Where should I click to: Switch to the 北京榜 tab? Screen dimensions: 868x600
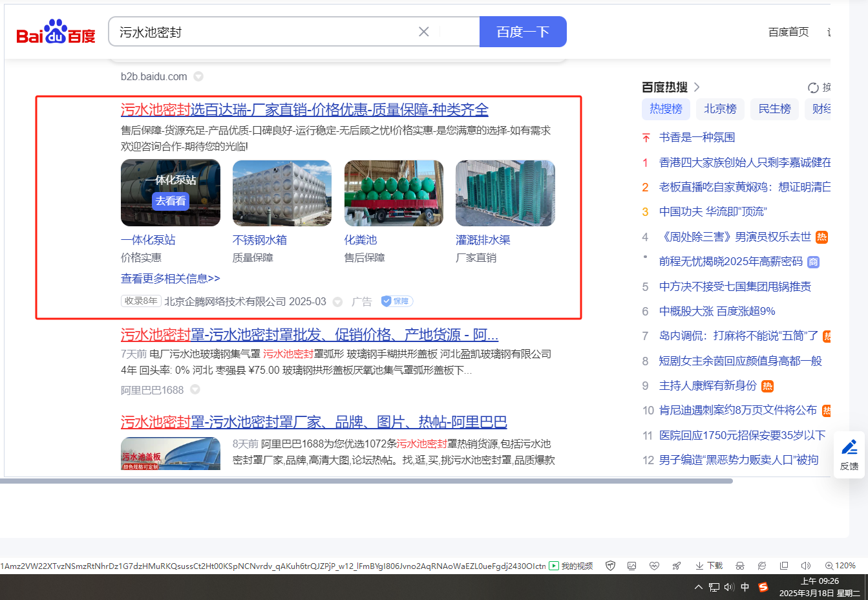[720, 109]
